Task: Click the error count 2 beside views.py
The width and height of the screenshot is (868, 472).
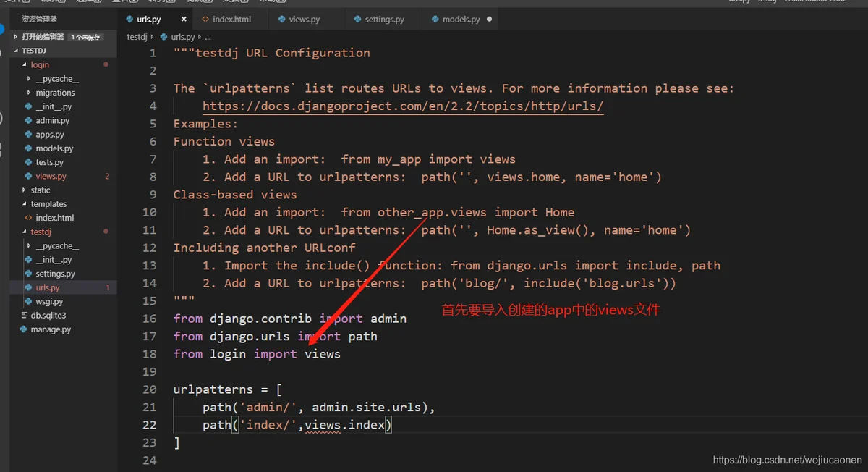Action: point(107,177)
